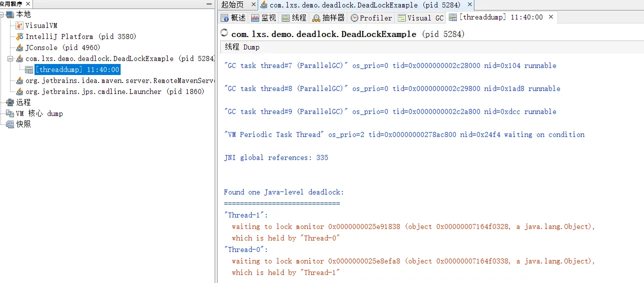The width and height of the screenshot is (644, 283).
Task: Click the DeadLockExample (pid 5284) application icon
Action: pos(20,58)
